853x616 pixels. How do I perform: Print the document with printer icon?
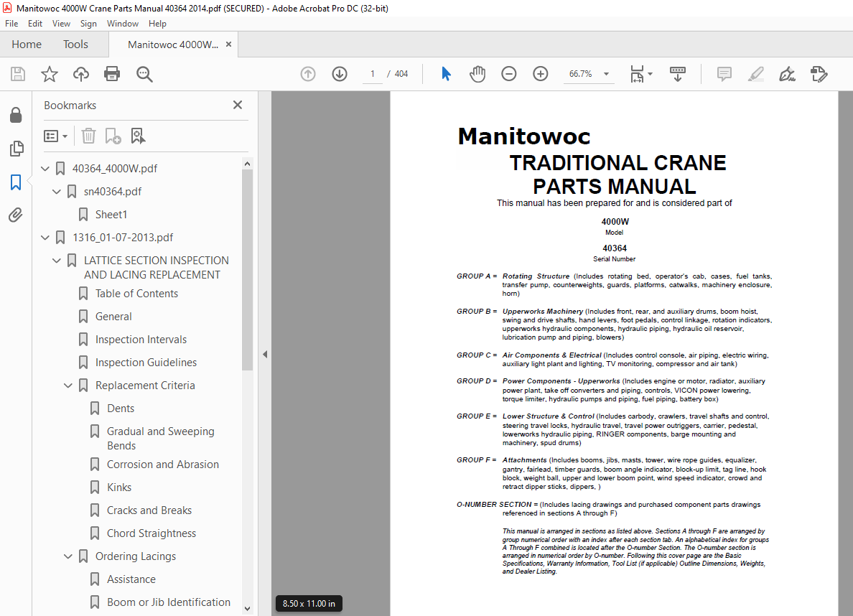click(x=112, y=74)
